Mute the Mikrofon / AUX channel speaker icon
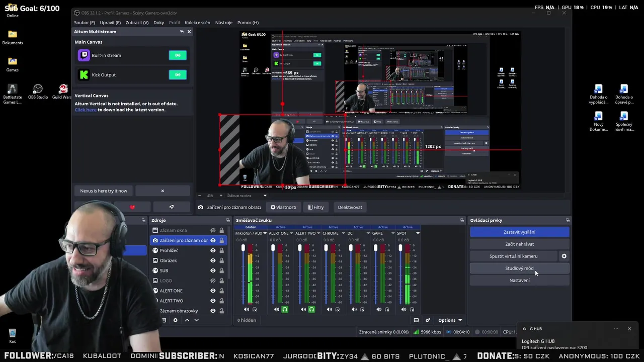 (x=247, y=310)
